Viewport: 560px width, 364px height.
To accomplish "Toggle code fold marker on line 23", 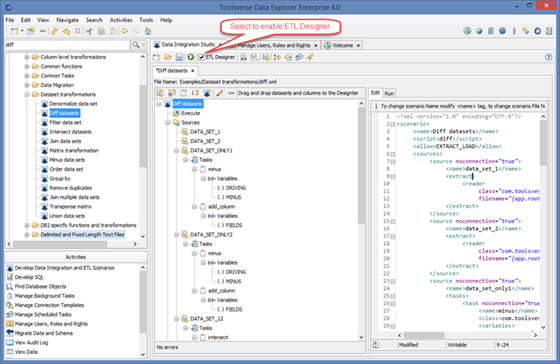I will [392, 281].
